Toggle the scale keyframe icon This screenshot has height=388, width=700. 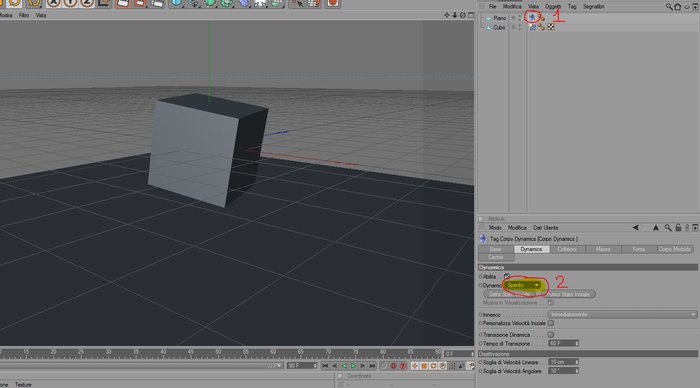pyautogui.click(x=424, y=366)
